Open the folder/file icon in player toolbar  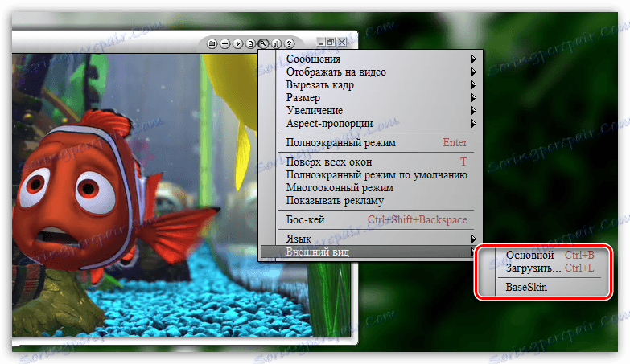tap(212, 43)
